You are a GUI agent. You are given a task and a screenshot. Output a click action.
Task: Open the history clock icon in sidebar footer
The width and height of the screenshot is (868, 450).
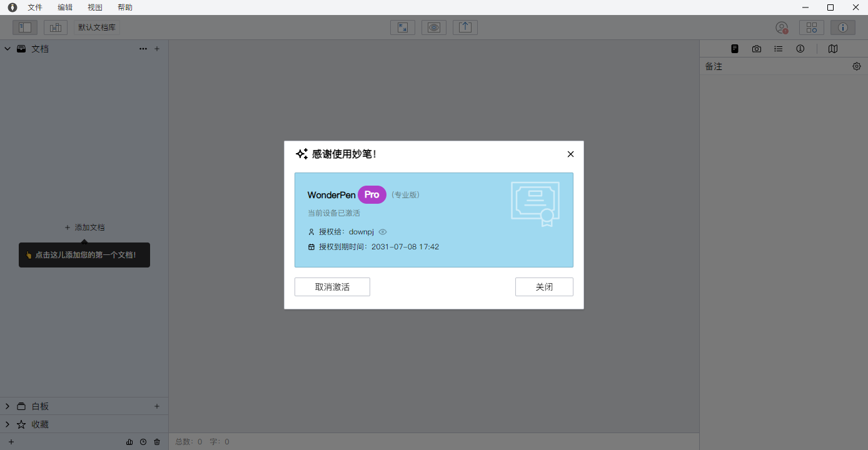[143, 442]
